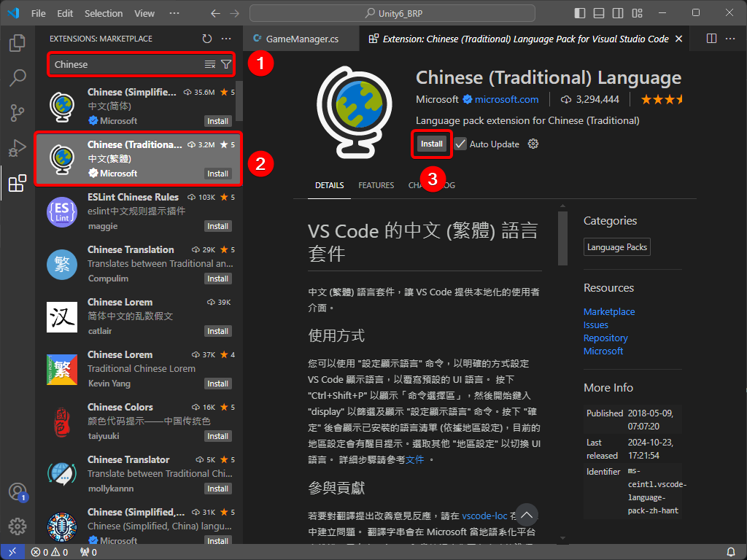Install the Chinese (Traditional) language pack
The image size is (747, 560).
(431, 144)
